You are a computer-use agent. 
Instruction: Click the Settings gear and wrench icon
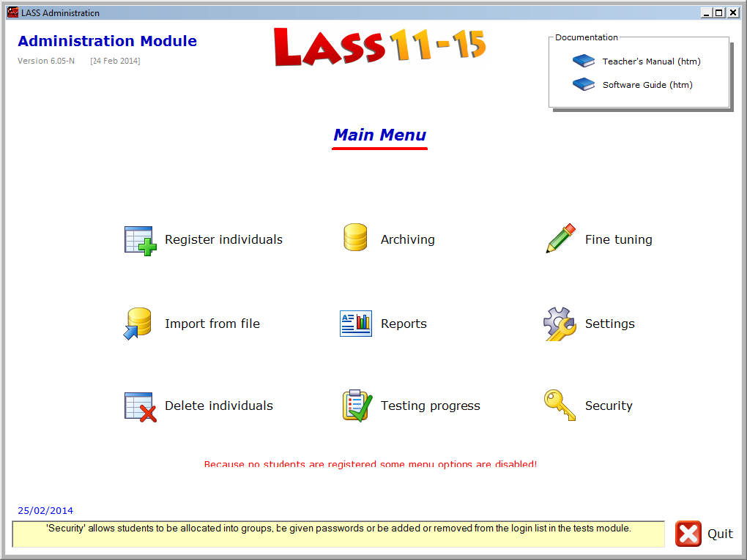click(560, 324)
